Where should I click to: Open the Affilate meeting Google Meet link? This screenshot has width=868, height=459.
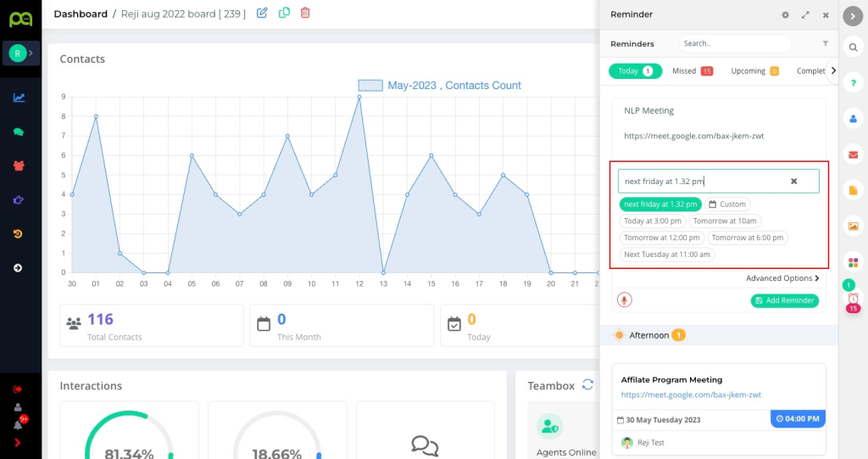click(691, 395)
